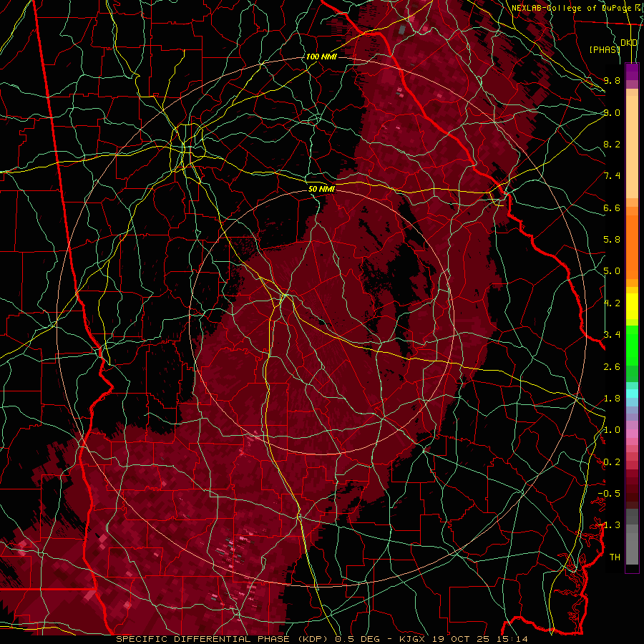Click the "100 NMI" range ring label
This screenshot has width=644, height=644.
[321, 57]
